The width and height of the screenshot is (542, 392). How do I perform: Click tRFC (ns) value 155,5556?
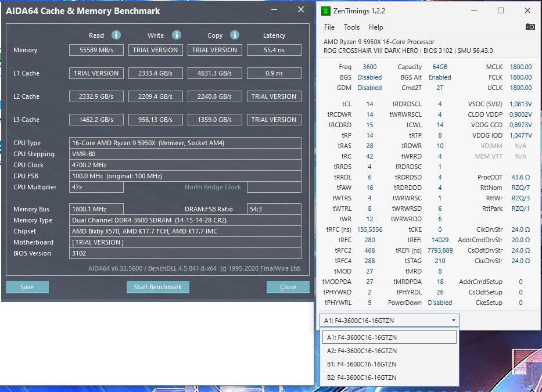tap(369, 229)
